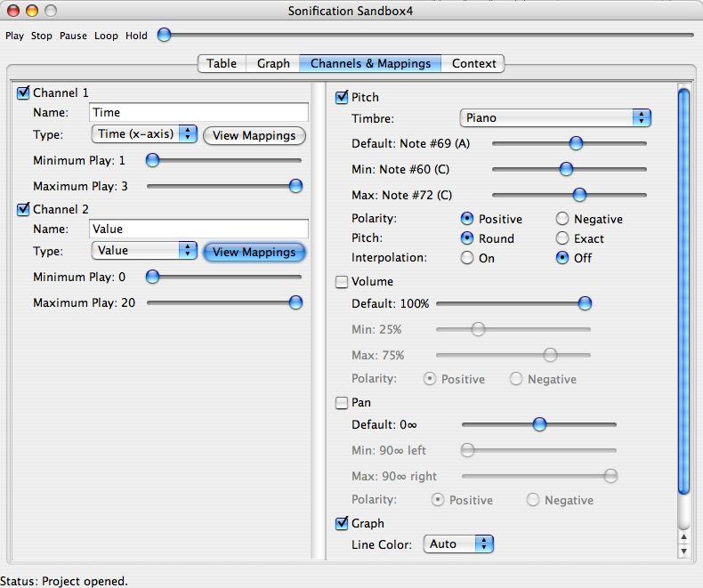Select Negative pitch polarity radio button
Viewport: 703px width, 588px height.
(562, 219)
